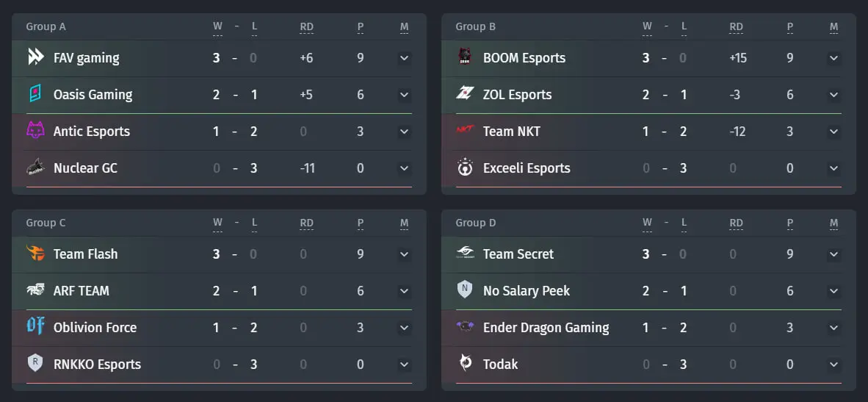This screenshot has height=402, width=868.
Task: Open the Team Secret name link
Action: tap(518, 254)
